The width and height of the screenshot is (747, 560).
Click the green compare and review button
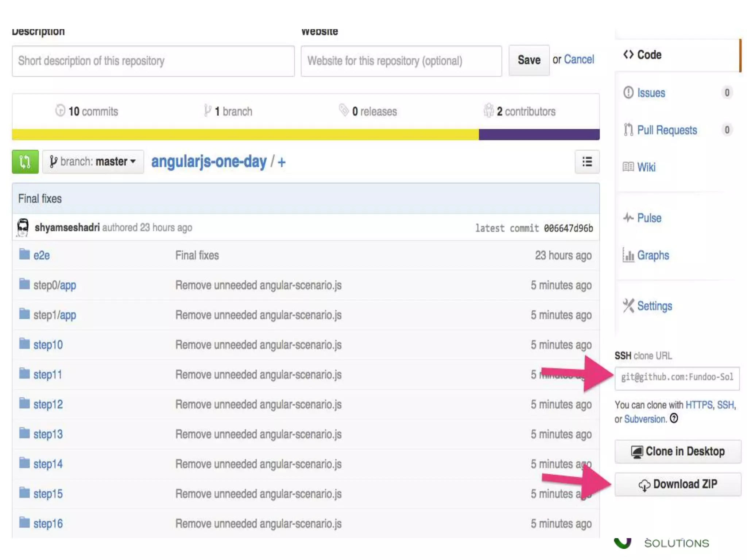tap(25, 162)
